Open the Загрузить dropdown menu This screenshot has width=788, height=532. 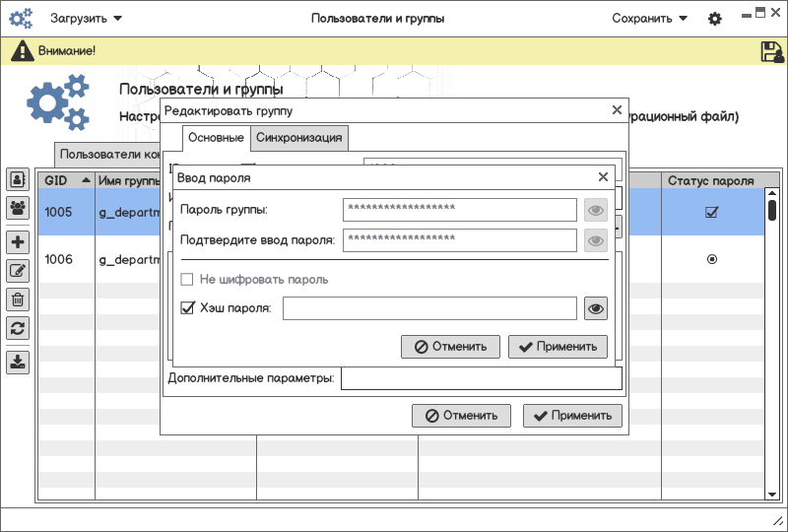[86, 19]
